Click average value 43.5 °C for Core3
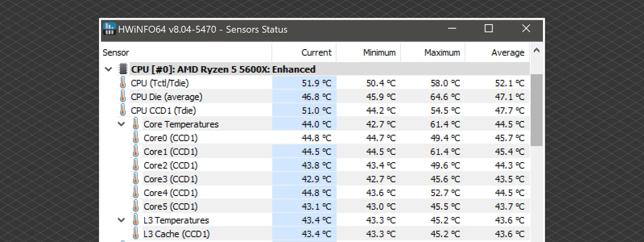Screen dimensions: 644x242 click(510, 179)
